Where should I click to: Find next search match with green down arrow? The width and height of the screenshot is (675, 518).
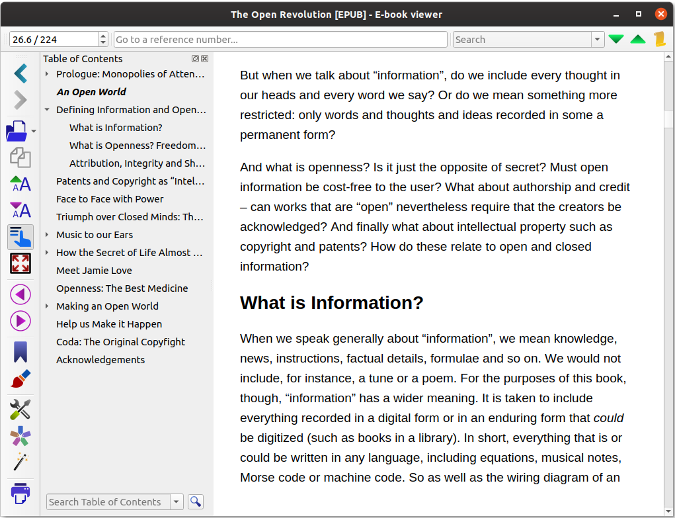coord(616,39)
